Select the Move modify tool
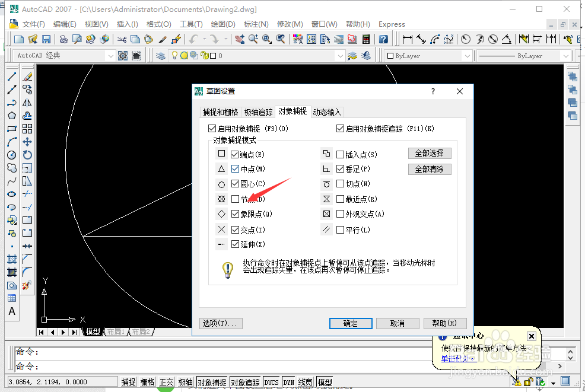This screenshot has height=392, width=585. pos(27,142)
